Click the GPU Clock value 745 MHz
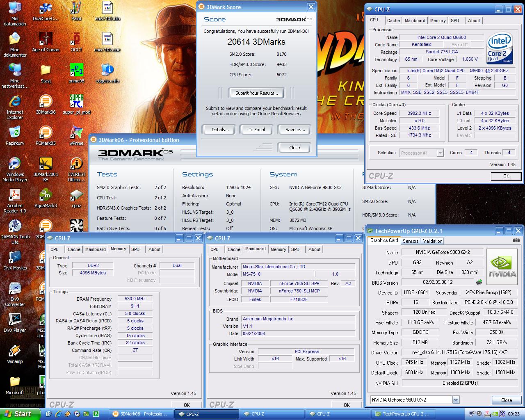This screenshot has width=525, height=420. point(414,363)
